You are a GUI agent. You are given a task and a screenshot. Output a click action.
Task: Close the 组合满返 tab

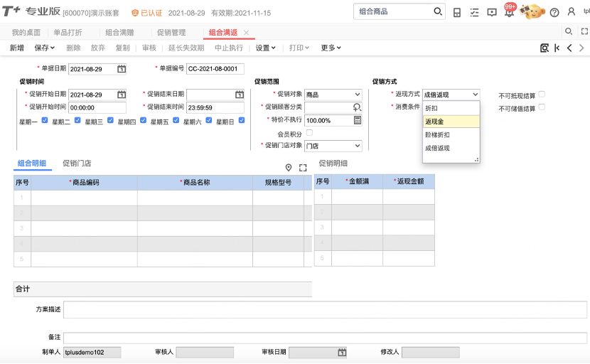(246, 33)
